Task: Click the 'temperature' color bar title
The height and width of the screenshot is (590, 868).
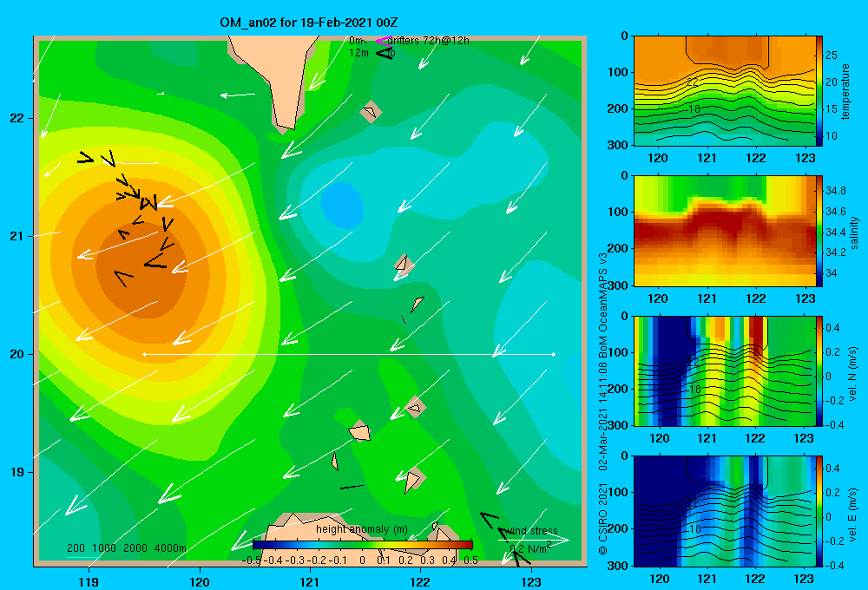Action: pos(845,91)
